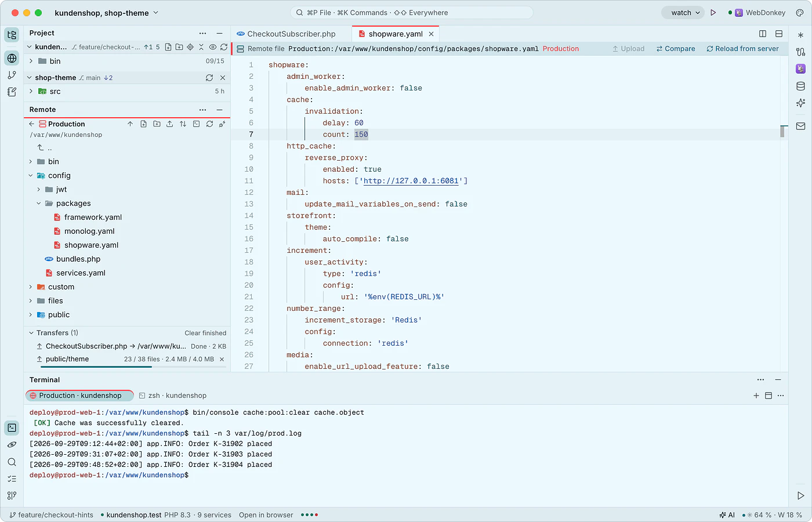Click Reload from server

tap(742, 49)
